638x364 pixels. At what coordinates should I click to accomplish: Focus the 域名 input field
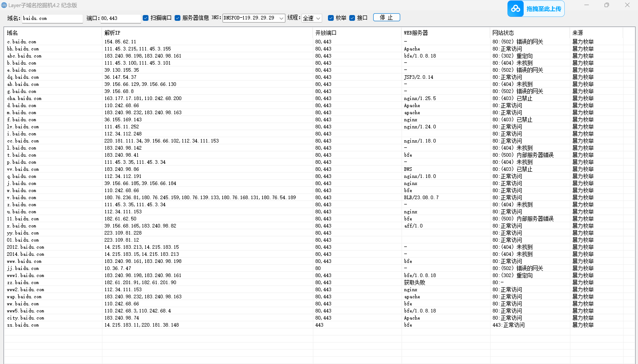pyautogui.click(x=52, y=18)
